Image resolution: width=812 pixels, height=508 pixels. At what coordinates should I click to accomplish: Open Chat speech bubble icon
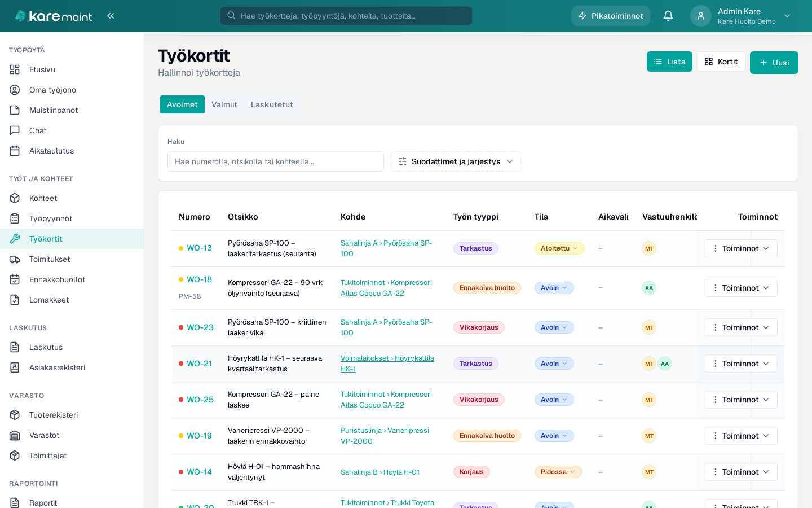(x=15, y=130)
